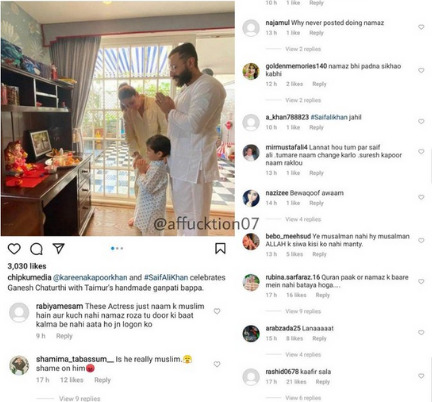This screenshot has width=432, height=402.
Task: Like the post with heart icon
Action: point(14,249)
